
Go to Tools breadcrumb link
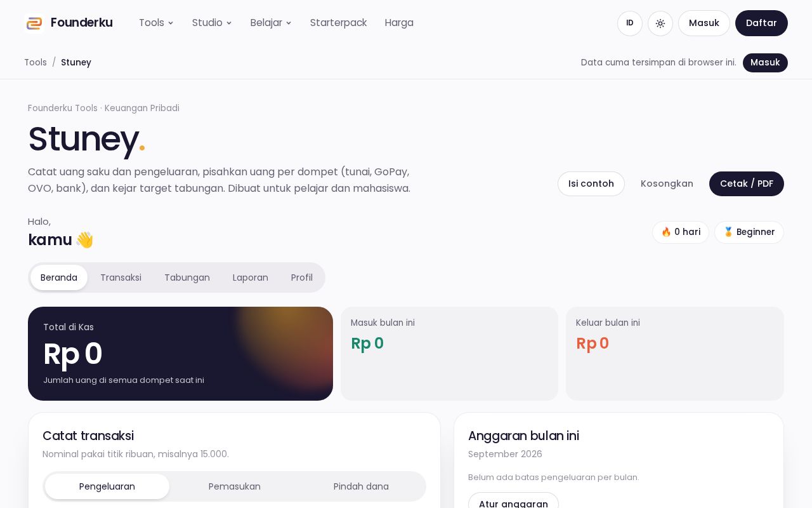[36, 62]
